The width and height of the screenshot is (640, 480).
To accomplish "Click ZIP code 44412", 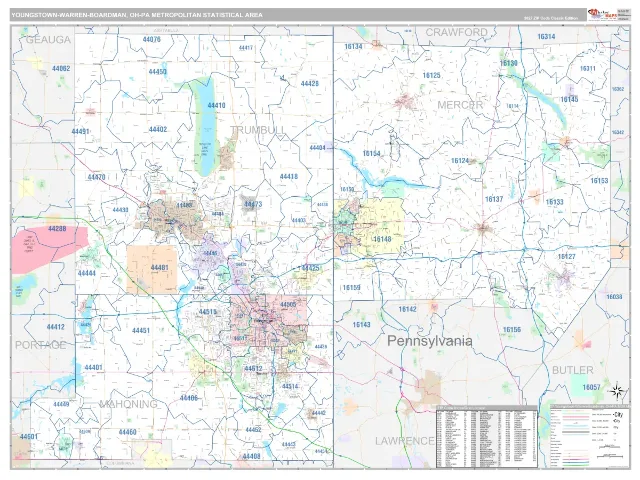I will click(x=56, y=327).
